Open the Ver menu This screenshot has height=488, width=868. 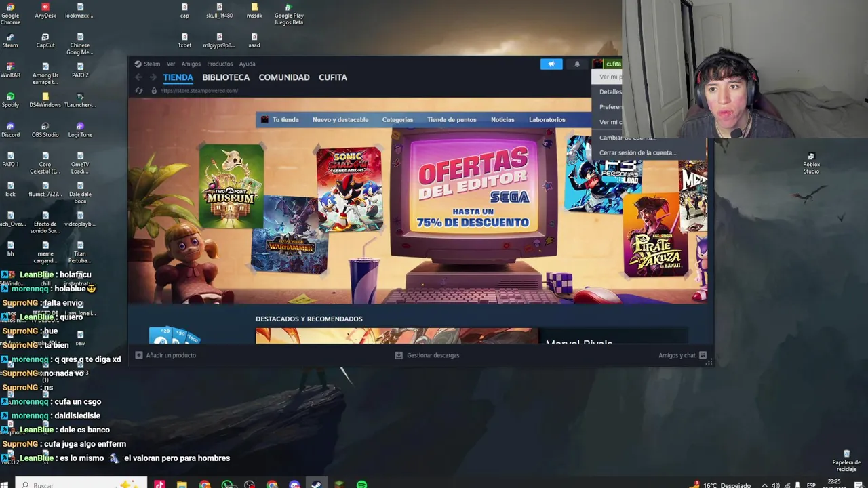[171, 64]
